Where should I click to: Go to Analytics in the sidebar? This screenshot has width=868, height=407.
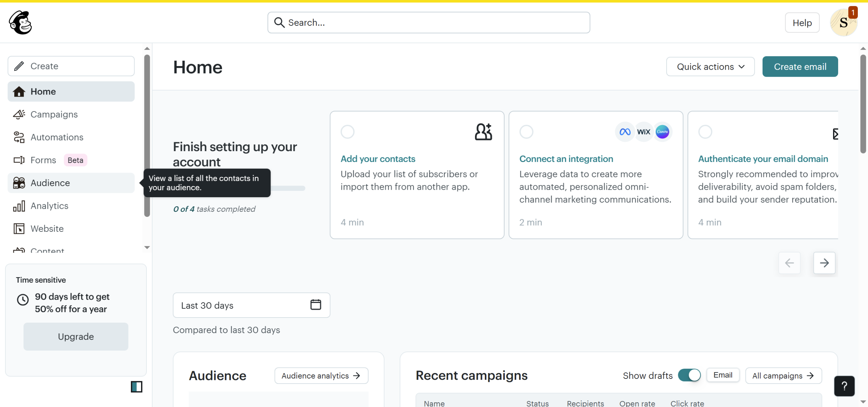coord(49,206)
